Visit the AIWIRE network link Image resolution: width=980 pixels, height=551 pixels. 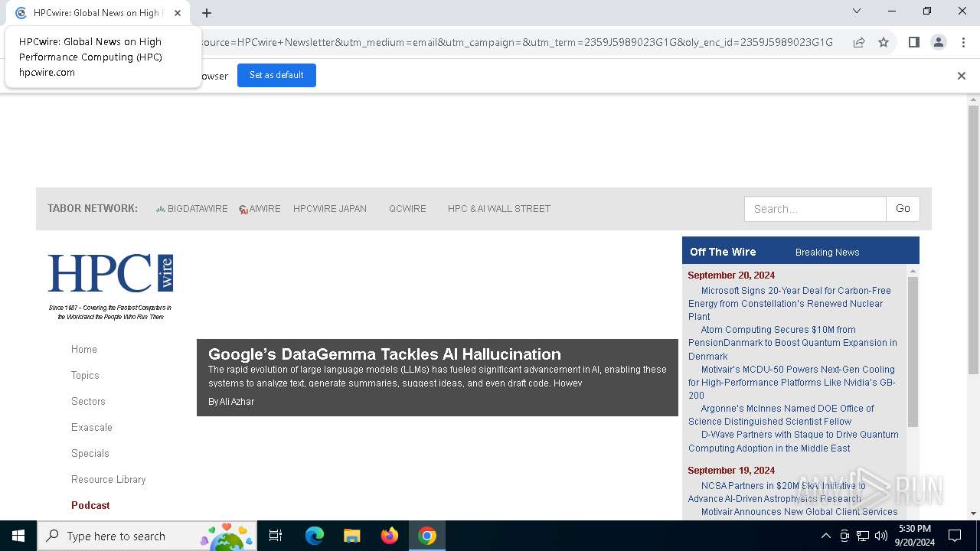click(260, 209)
